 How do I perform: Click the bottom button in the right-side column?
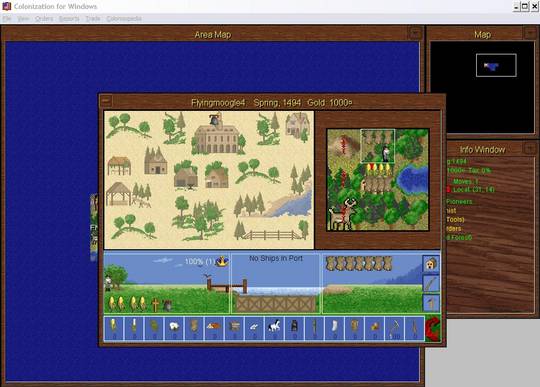[x=431, y=303]
